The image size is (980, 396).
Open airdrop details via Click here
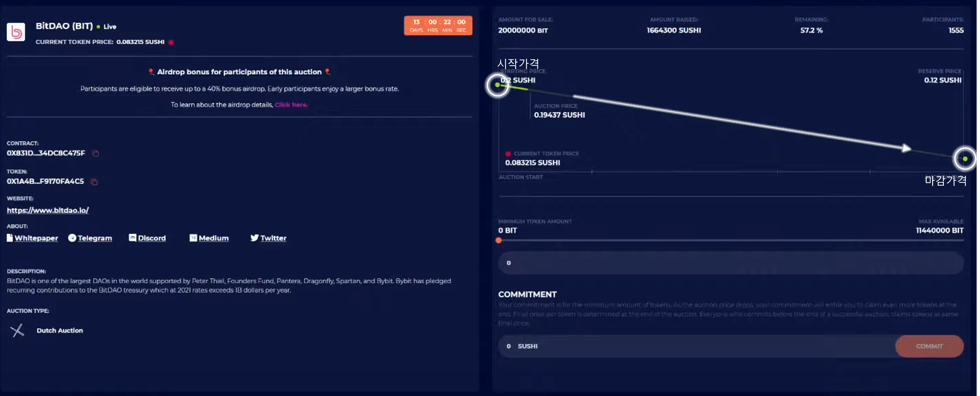click(291, 105)
